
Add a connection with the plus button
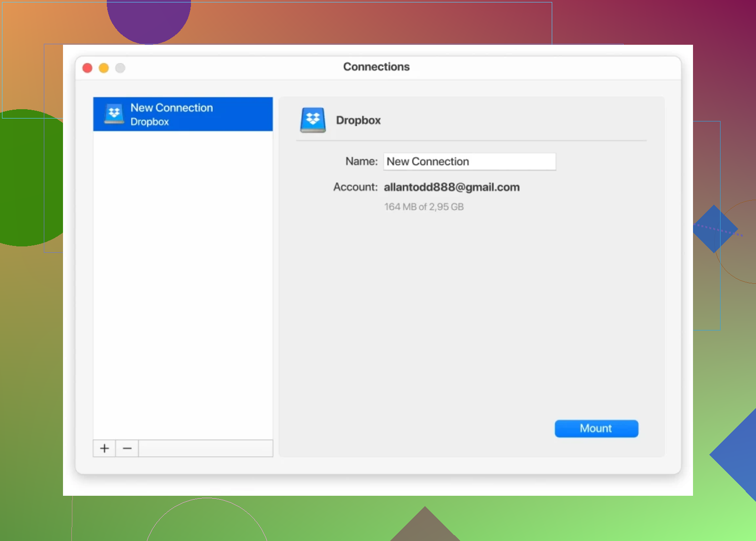104,448
